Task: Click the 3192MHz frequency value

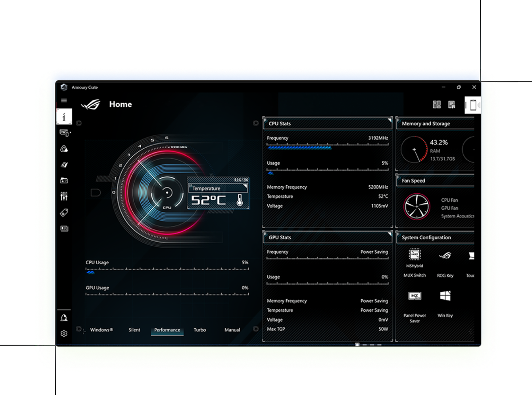Action: (x=378, y=138)
